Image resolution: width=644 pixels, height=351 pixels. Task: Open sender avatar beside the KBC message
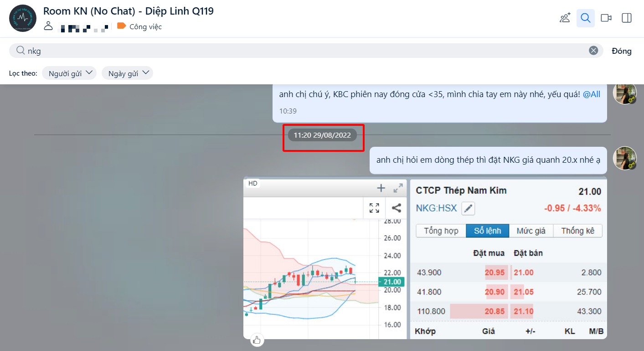pyautogui.click(x=625, y=93)
